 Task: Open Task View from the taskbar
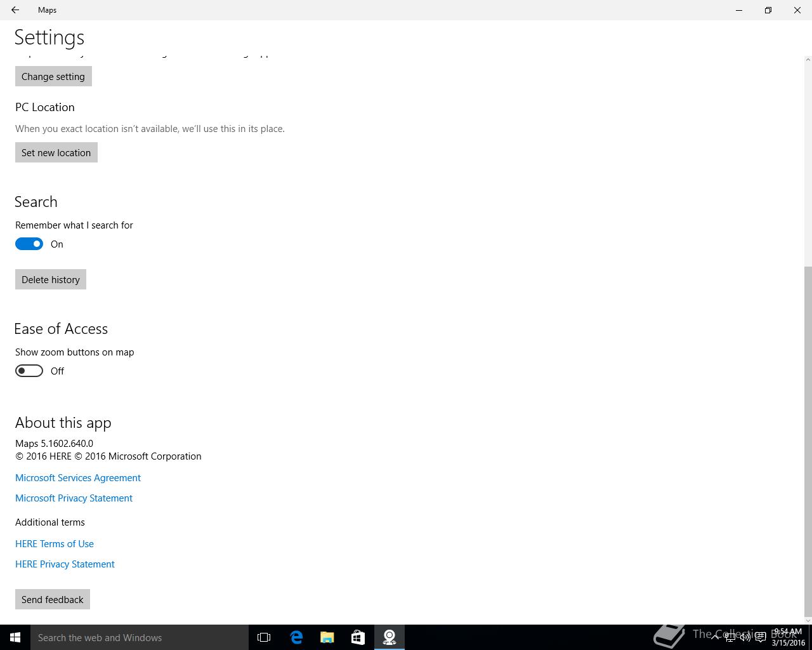pos(264,637)
